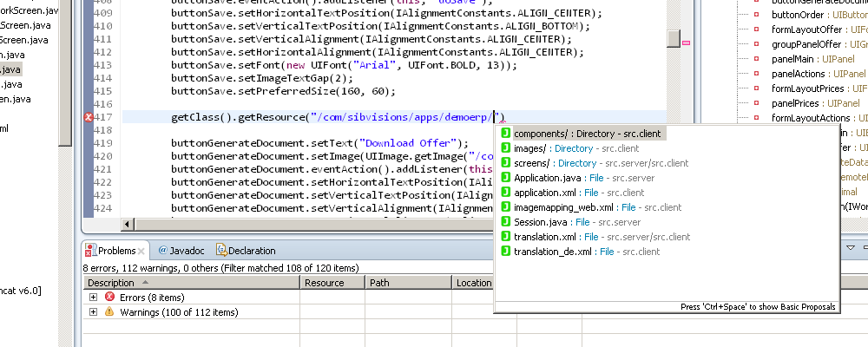This screenshot has width=868, height=347.
Task: Close the Problems tab
Action: pos(141,252)
